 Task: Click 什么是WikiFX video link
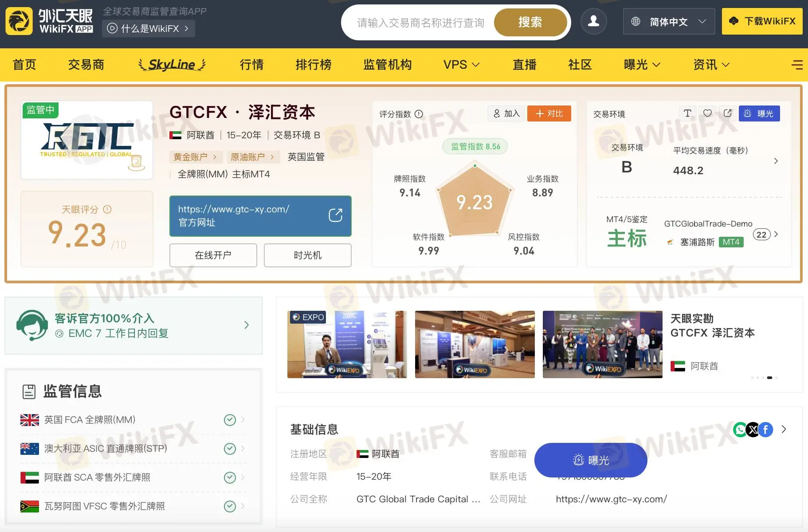(149, 28)
